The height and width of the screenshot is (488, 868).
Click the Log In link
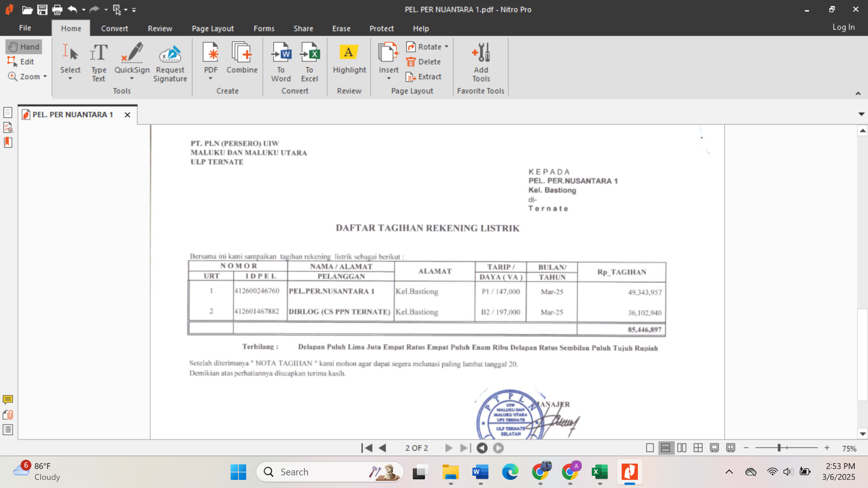tap(844, 27)
